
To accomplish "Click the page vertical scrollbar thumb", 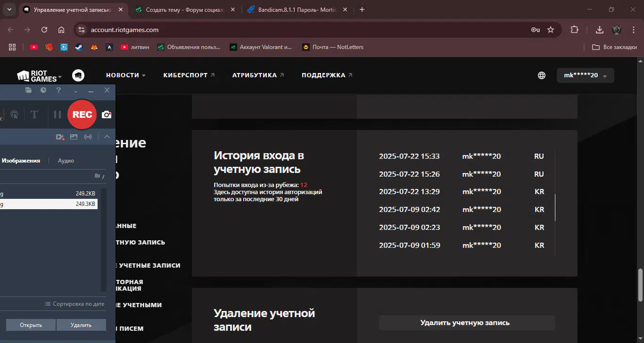I will (x=640, y=285).
